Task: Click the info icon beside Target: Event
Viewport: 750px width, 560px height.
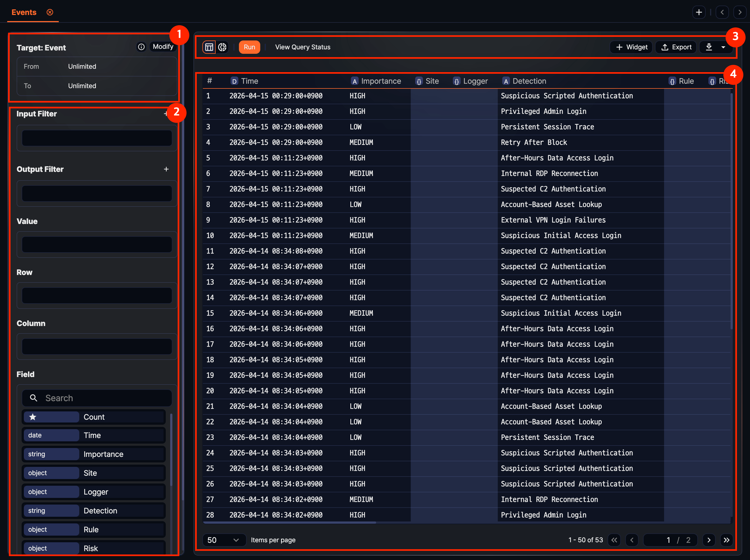Action: point(141,47)
